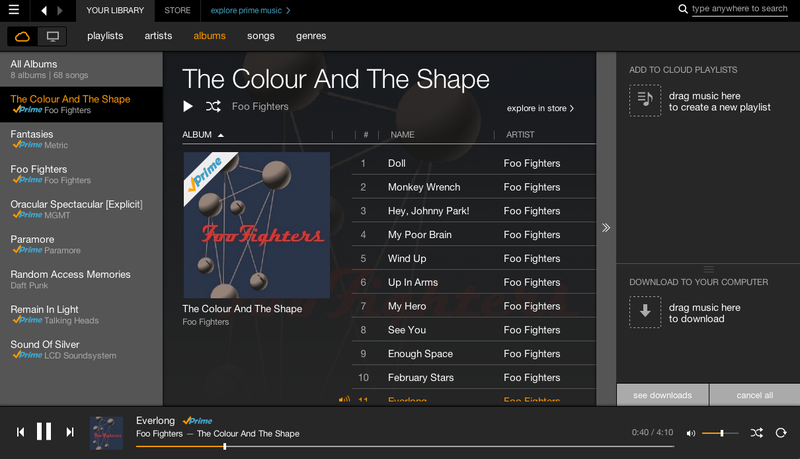Viewport: 800px width, 459px height.
Task: Select the track Monkey Wrench
Action: 473,187
